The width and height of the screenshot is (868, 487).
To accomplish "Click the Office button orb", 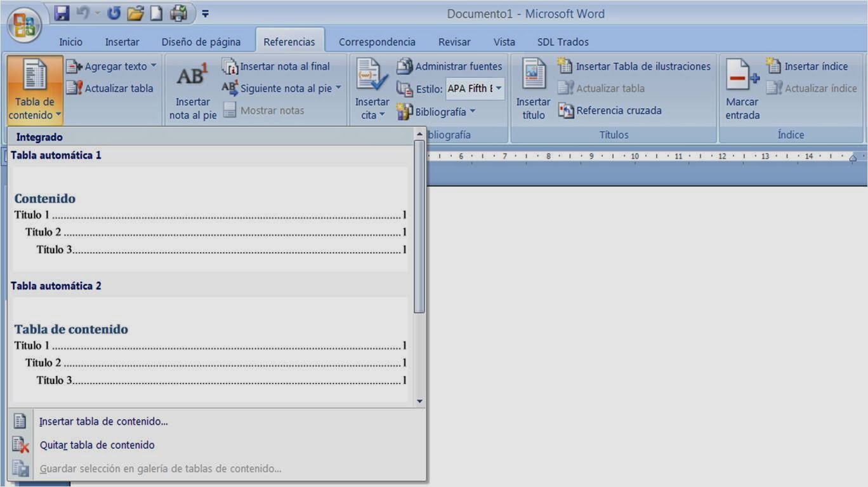I will 24,25.
